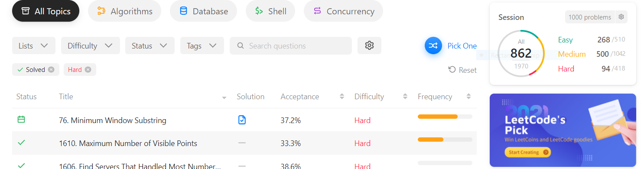
Task: Remove the Solved filter chip
Action: point(51,69)
